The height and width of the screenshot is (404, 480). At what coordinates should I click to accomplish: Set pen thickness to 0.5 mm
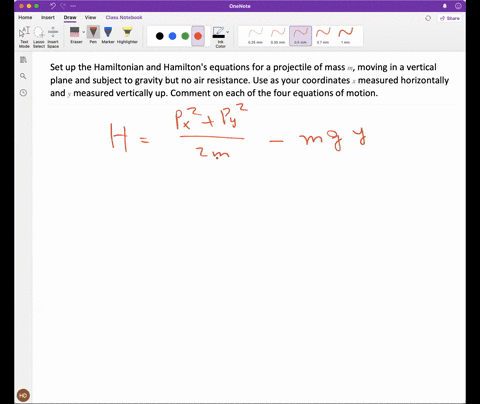300,36
